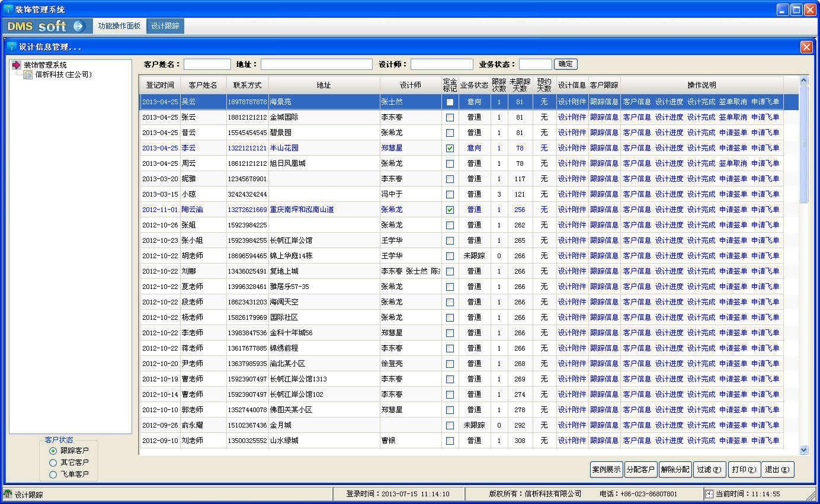
Task: Click the 设计师 column header
Action: [x=410, y=85]
